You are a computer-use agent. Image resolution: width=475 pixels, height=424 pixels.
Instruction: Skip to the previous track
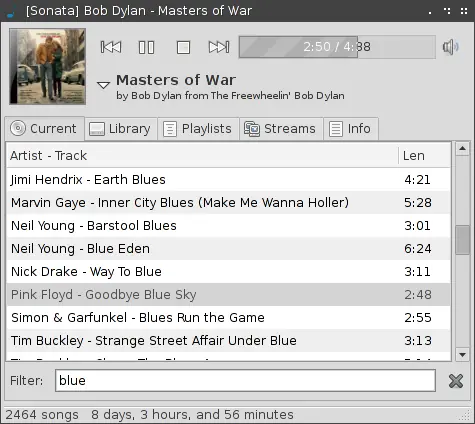111,47
